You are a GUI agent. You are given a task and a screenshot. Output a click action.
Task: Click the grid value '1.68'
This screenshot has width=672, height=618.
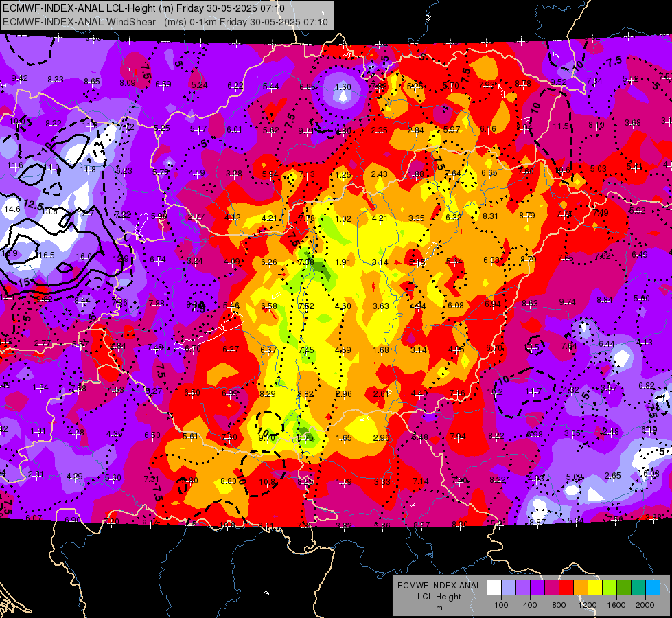coord(381,350)
